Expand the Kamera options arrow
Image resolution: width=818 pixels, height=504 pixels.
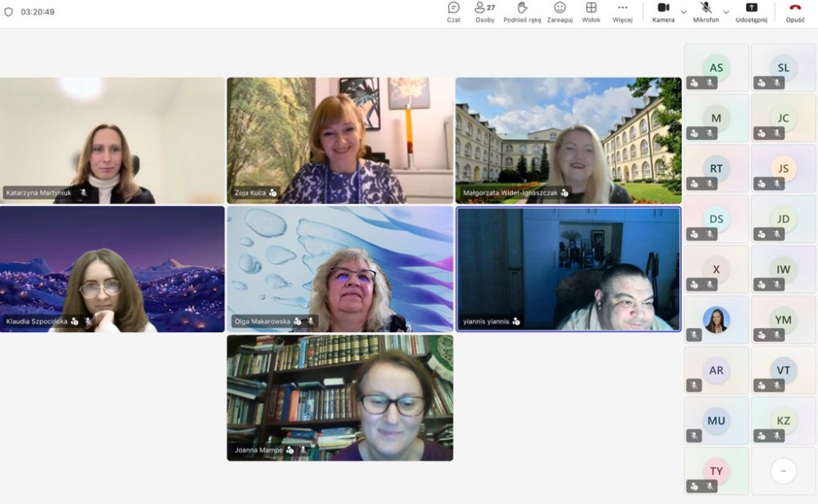tap(683, 12)
